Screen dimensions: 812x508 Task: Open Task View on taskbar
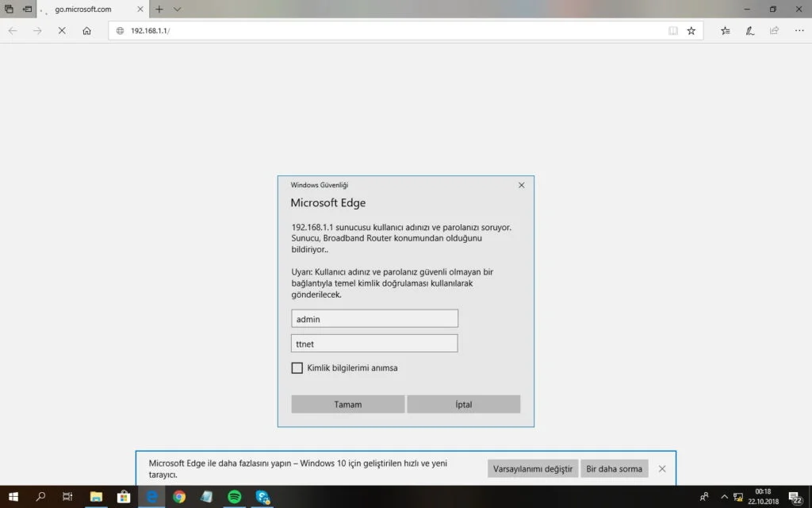coord(67,497)
